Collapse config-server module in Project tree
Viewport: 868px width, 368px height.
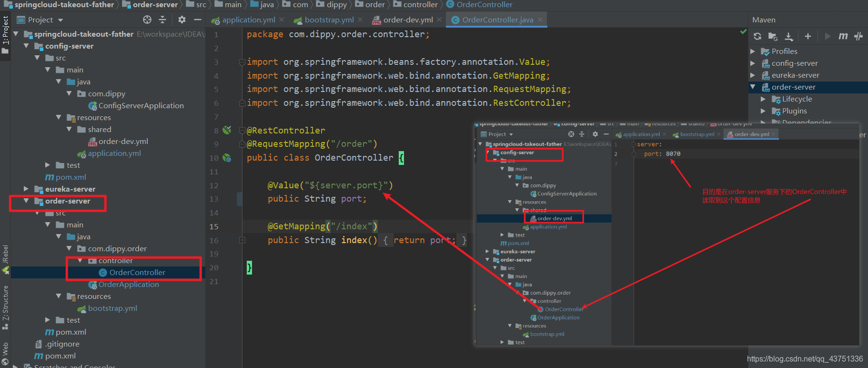pyautogui.click(x=26, y=46)
